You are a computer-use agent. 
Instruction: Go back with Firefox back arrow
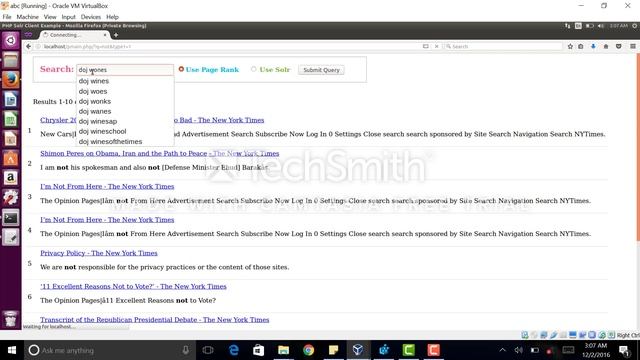(28, 47)
